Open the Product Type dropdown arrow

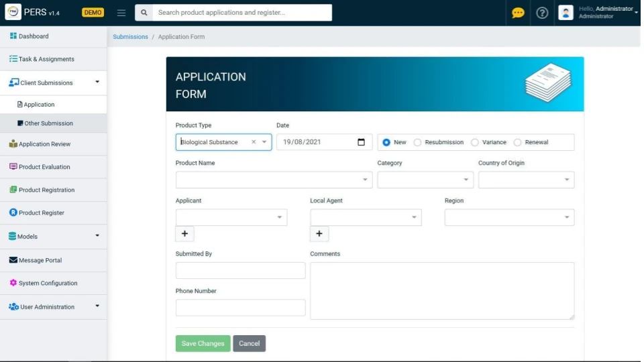[264, 142]
